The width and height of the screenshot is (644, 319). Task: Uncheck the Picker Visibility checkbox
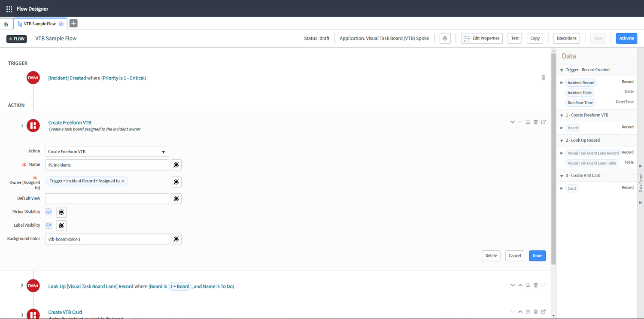[x=48, y=212]
